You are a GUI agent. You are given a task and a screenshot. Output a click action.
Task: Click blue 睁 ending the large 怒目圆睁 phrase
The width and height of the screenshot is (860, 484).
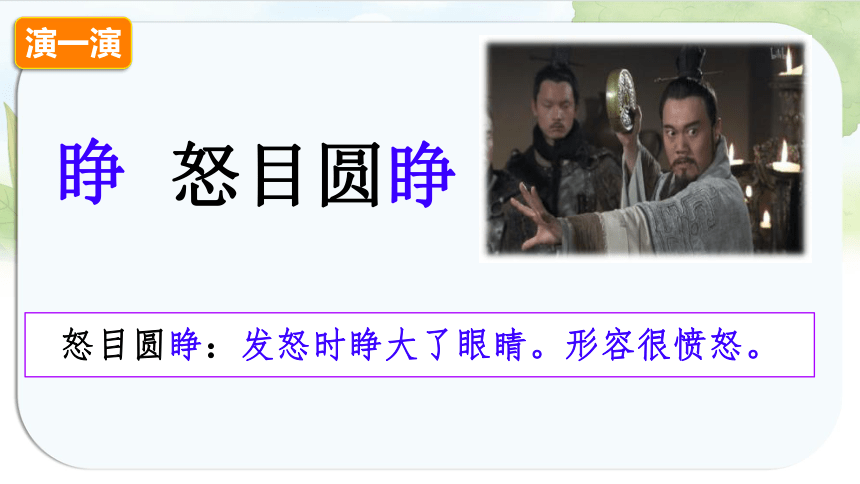coord(422,174)
